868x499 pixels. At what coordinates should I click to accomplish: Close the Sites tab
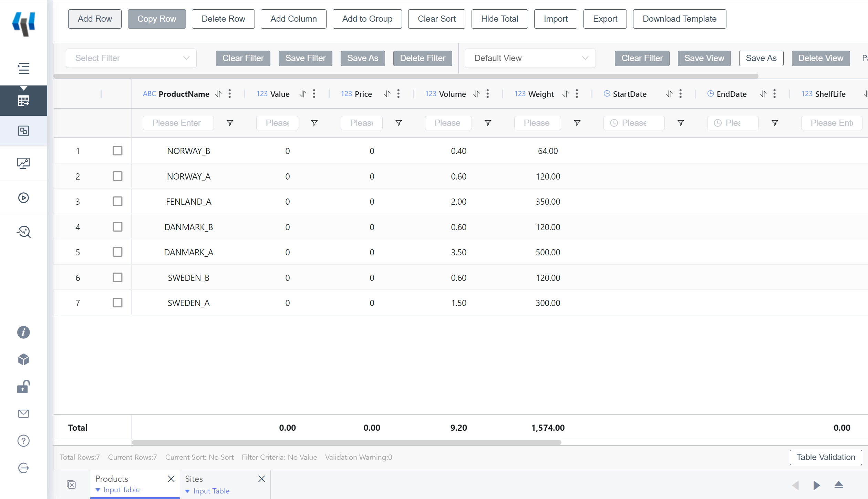(262, 479)
